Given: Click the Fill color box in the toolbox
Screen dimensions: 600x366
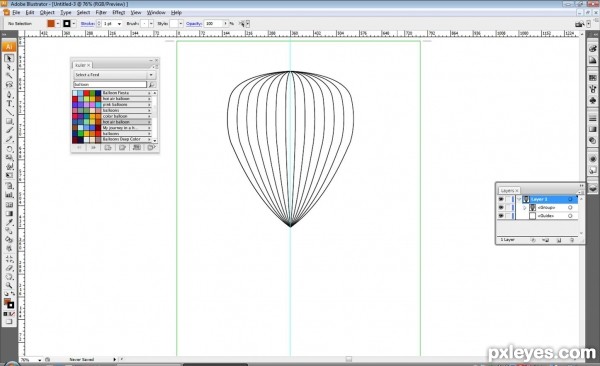Looking at the screenshot, I should coord(7,302).
